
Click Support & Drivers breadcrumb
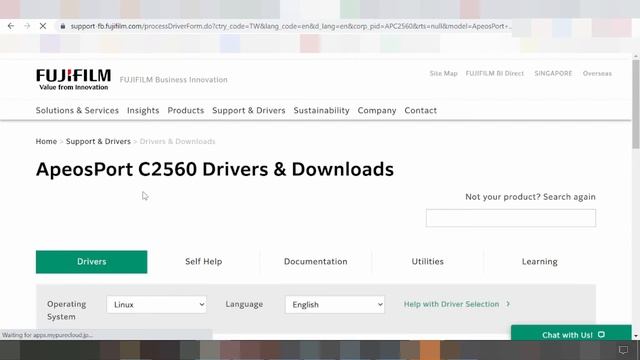pos(98,142)
